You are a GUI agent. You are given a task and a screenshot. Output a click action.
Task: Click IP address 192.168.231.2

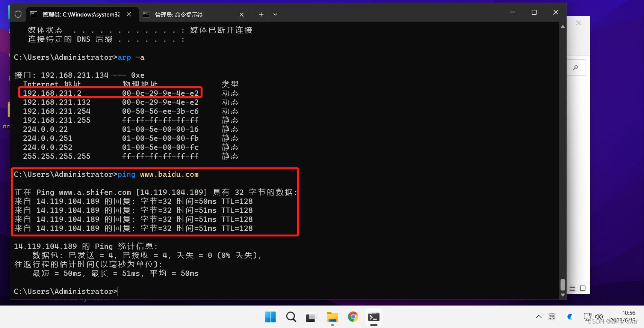tap(52, 93)
